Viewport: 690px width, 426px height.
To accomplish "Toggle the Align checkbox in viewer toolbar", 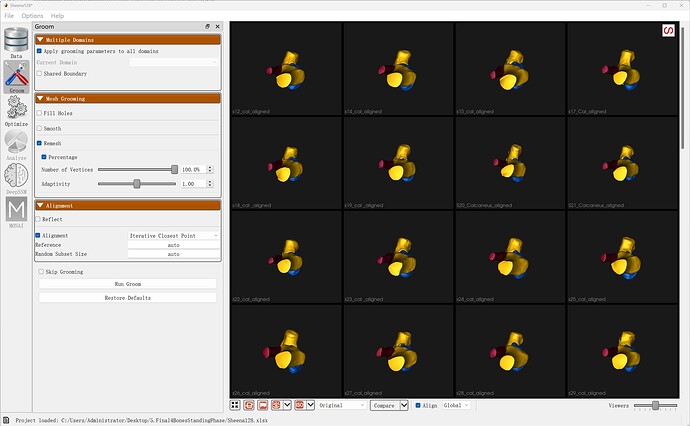I will coord(418,405).
